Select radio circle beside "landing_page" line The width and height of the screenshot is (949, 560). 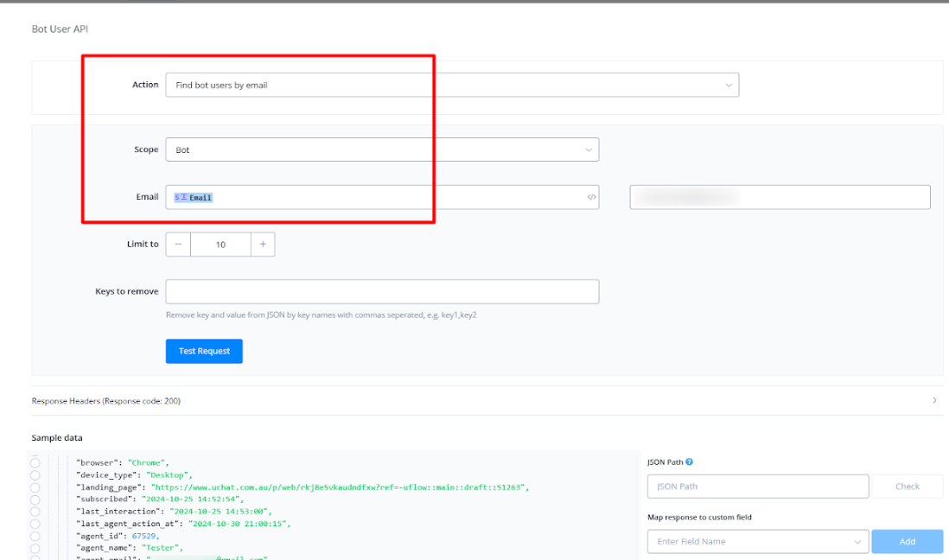tap(35, 487)
